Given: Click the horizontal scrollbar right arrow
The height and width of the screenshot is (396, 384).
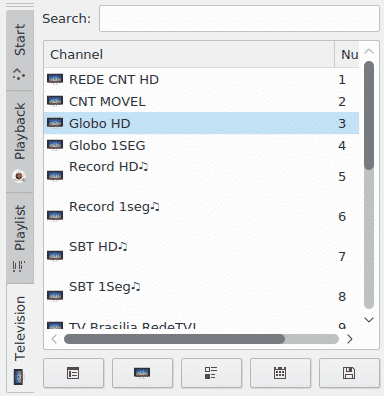Looking at the screenshot, I should (x=349, y=339).
